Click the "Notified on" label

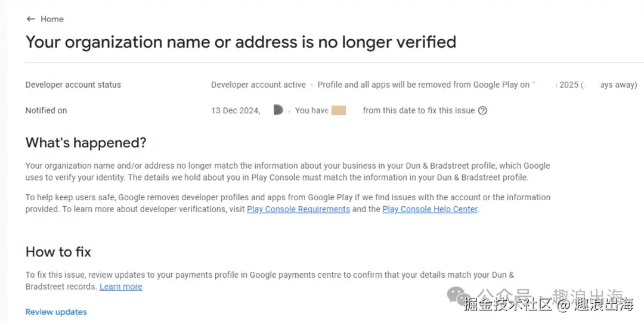pos(46,110)
